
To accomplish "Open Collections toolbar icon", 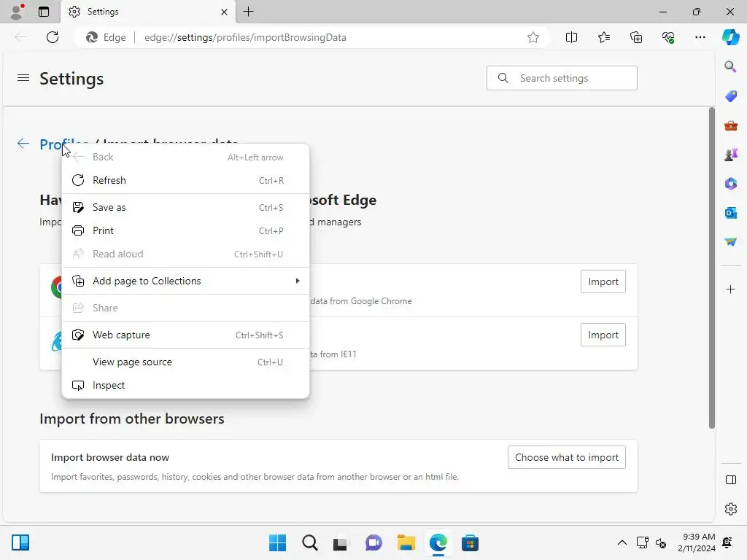I will [636, 37].
